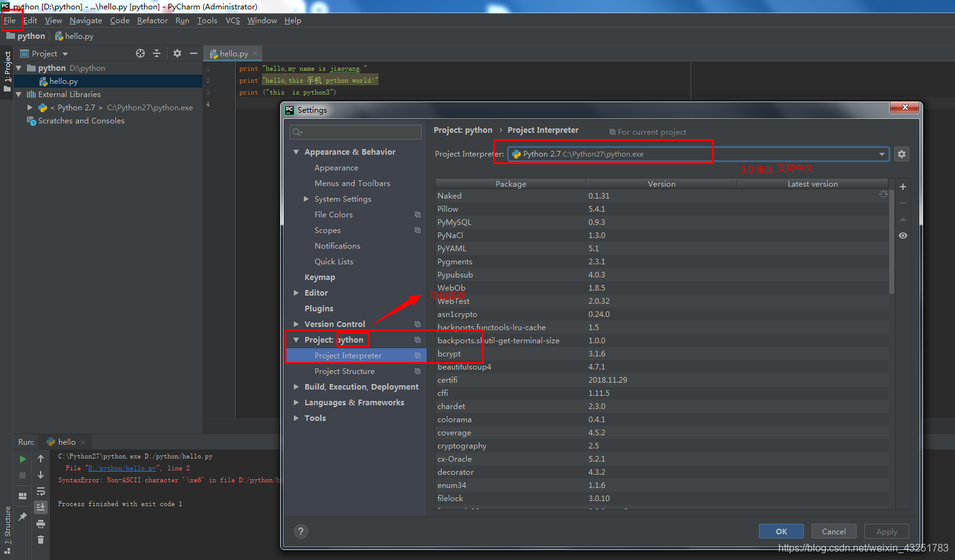Click the up stack trace arrow
The image size is (955, 560).
pos(41,459)
